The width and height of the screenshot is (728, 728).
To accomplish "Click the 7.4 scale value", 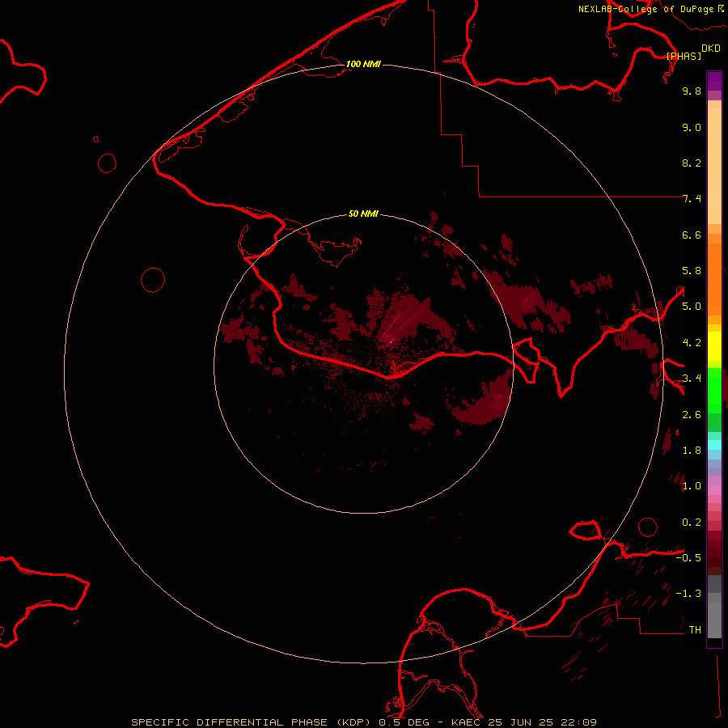I will pyautogui.click(x=692, y=199).
